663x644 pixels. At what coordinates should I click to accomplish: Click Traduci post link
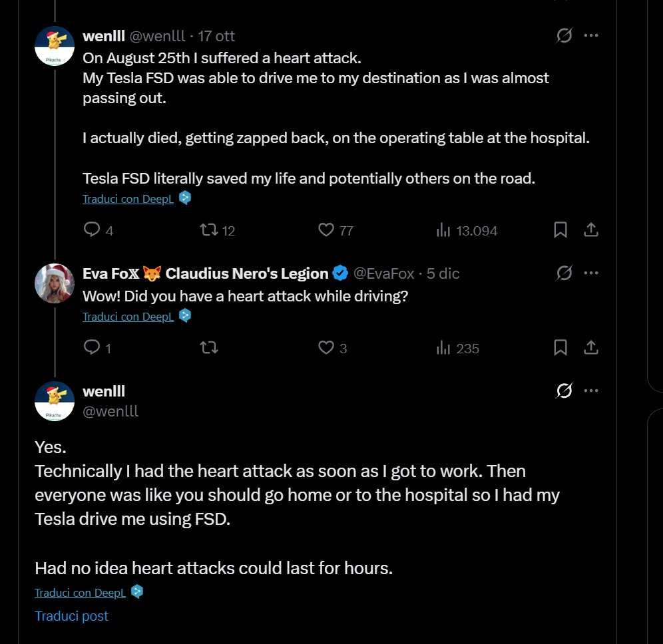[x=71, y=616]
